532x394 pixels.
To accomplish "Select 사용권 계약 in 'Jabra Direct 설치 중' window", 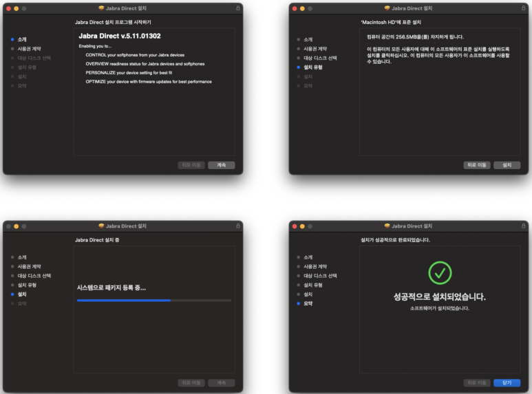I will (29, 267).
